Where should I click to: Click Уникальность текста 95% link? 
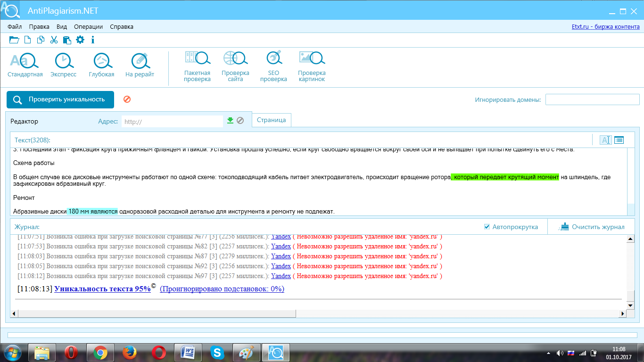(x=102, y=289)
